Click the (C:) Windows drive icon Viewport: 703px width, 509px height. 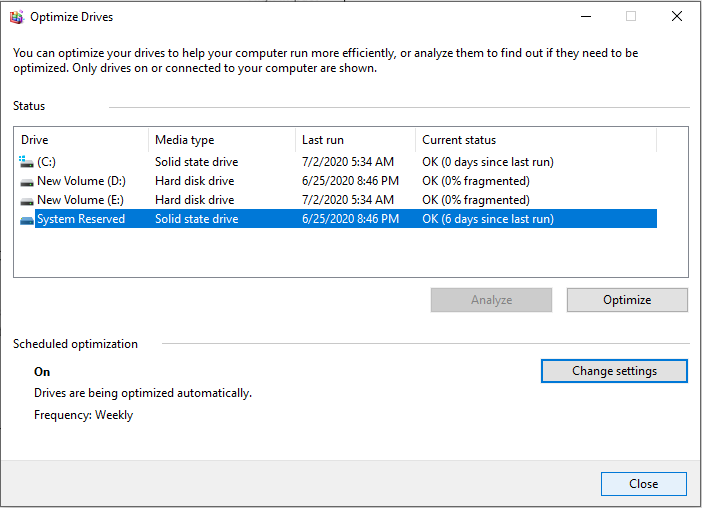[x=26, y=161]
